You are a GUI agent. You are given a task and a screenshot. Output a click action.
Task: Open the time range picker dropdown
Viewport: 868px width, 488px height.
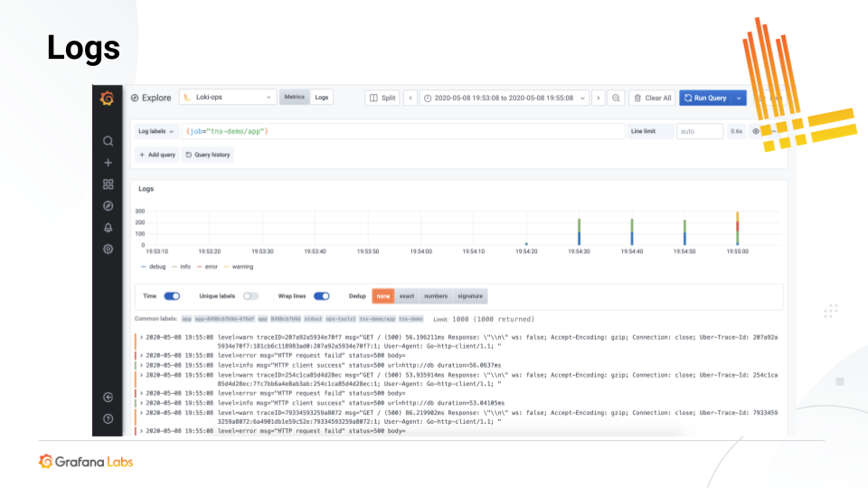pos(505,98)
